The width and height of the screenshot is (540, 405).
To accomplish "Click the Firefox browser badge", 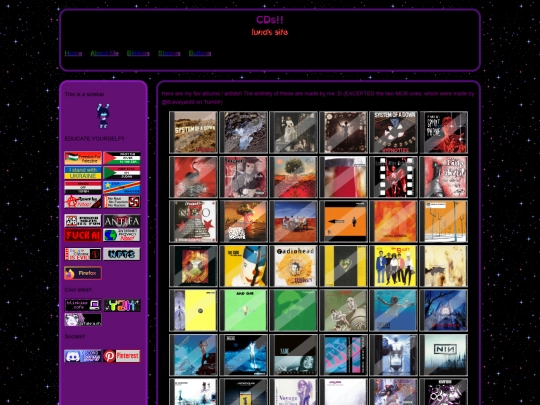I will [83, 273].
